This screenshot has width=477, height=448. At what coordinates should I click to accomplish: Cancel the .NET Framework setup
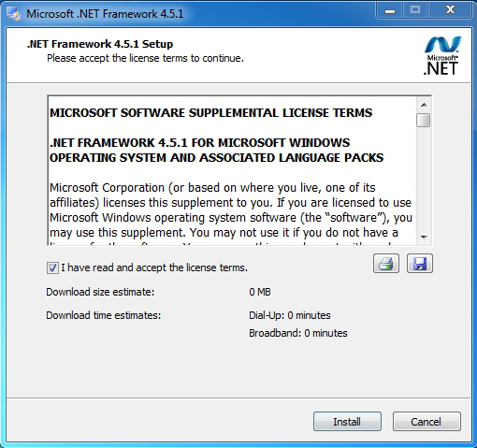(426, 422)
